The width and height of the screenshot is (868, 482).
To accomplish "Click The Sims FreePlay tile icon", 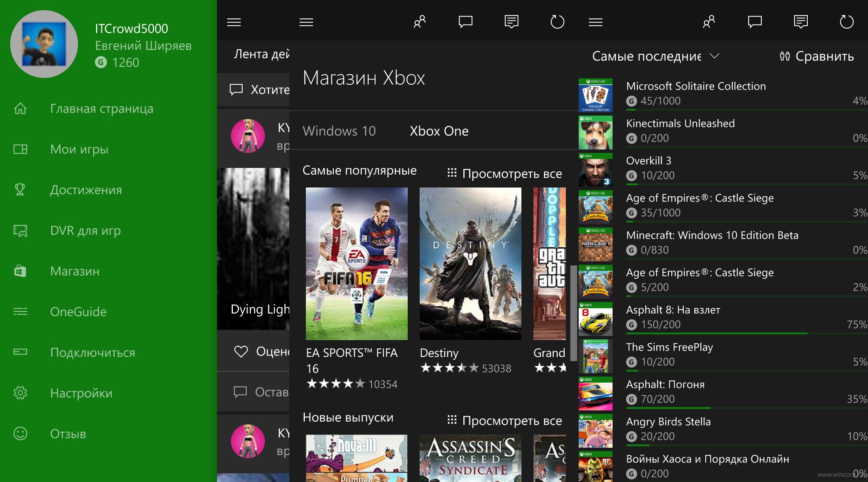I will point(596,356).
